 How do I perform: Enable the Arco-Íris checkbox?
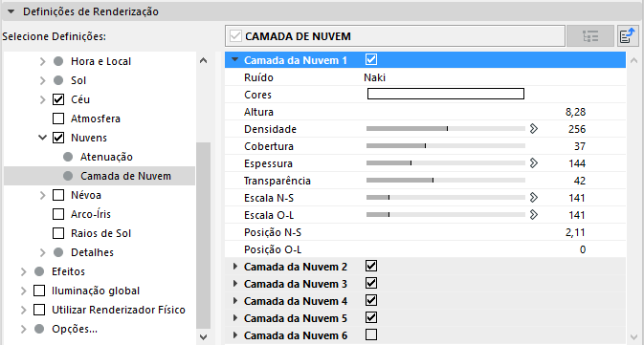point(58,214)
